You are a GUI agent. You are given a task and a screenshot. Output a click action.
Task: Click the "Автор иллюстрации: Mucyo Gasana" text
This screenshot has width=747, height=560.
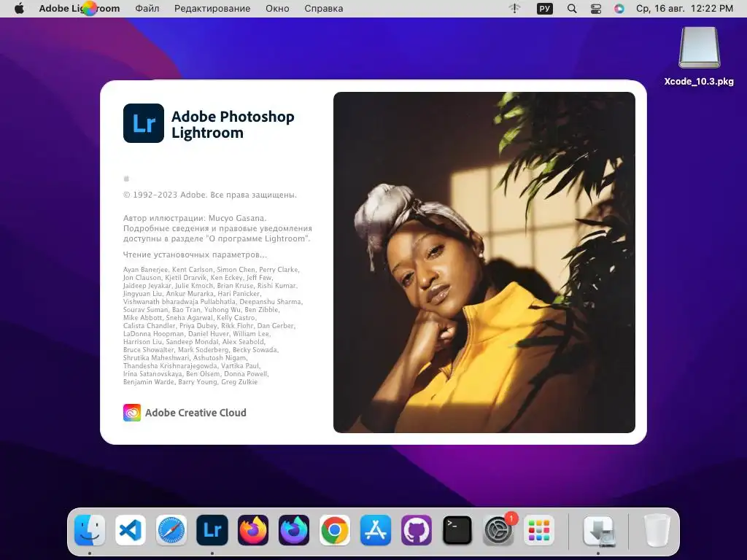(195, 218)
